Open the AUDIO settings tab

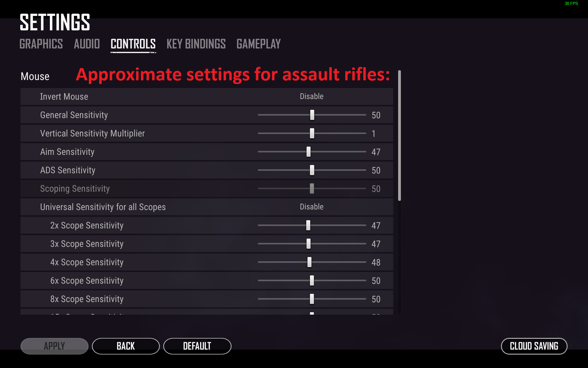pos(86,43)
